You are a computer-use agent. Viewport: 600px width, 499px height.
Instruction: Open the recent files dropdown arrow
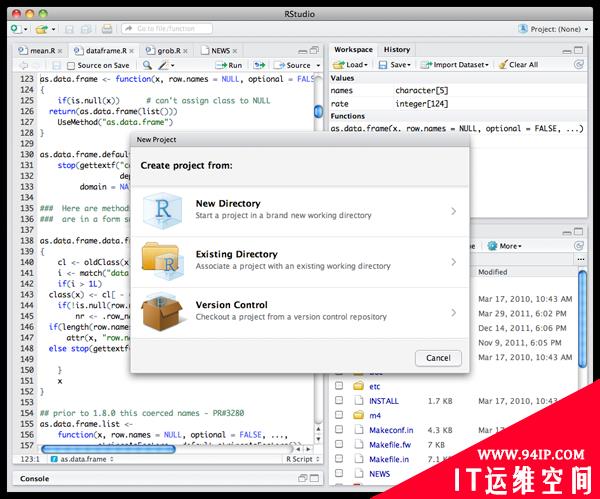pyautogui.click(x=53, y=29)
